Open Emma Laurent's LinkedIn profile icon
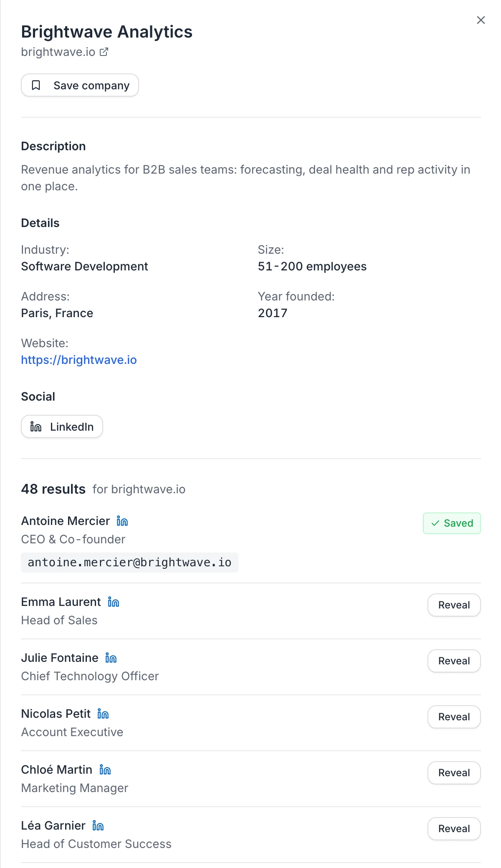 click(x=114, y=602)
